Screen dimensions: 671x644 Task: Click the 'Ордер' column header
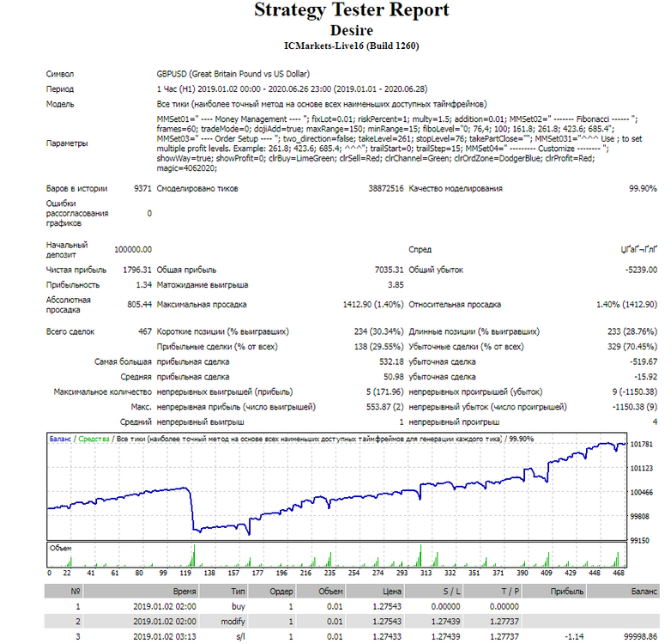point(272,592)
